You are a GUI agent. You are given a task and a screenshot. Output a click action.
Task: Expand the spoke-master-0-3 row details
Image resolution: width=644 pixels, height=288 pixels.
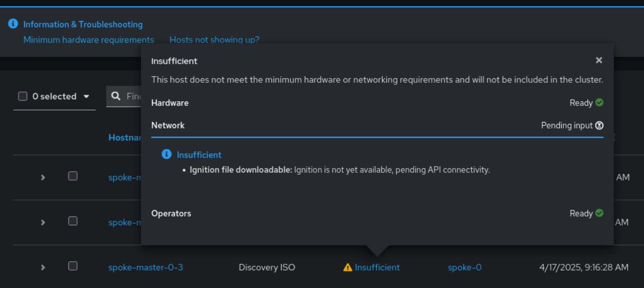pos(43,267)
